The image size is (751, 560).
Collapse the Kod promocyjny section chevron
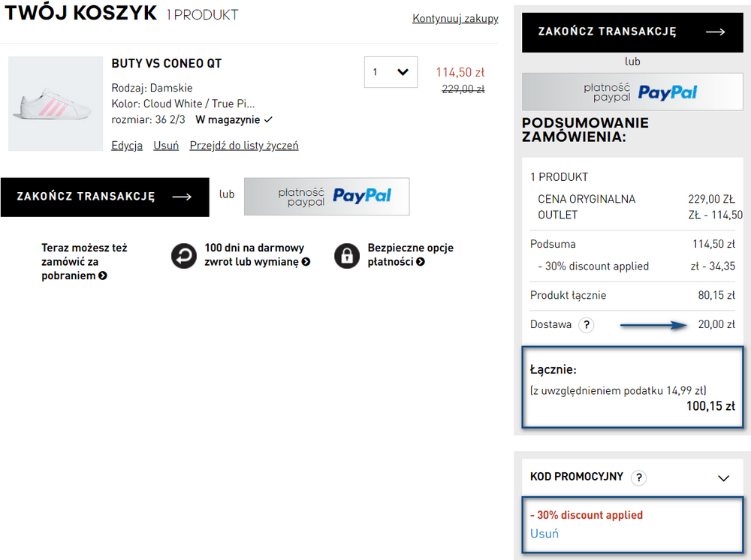point(723,477)
